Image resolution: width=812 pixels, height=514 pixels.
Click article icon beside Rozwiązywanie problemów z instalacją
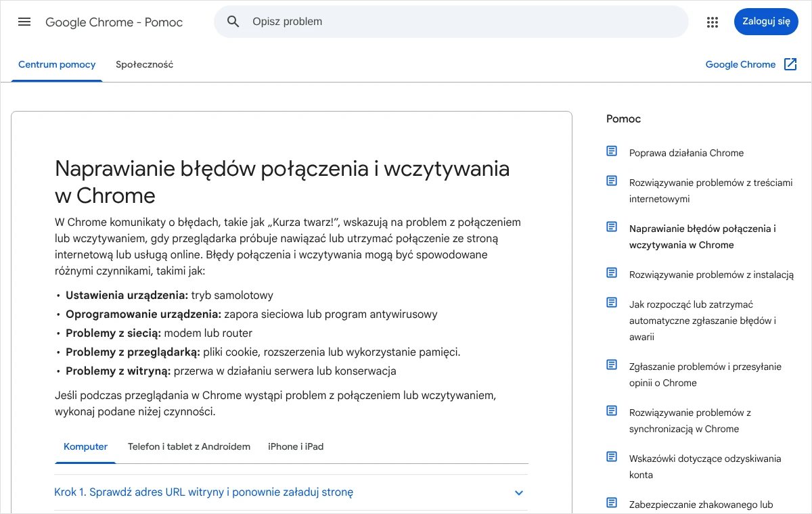pyautogui.click(x=612, y=273)
